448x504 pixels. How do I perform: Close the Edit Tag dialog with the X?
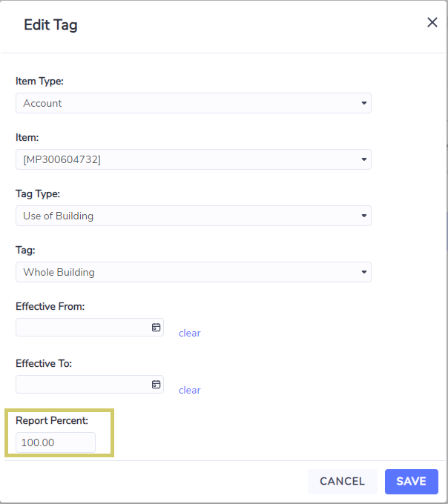pos(432,22)
